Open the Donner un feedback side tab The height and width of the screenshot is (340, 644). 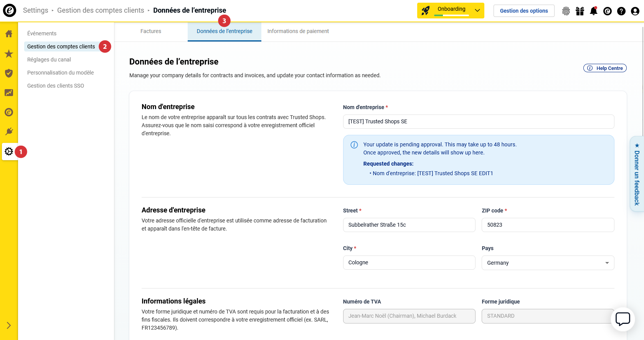[637, 174]
